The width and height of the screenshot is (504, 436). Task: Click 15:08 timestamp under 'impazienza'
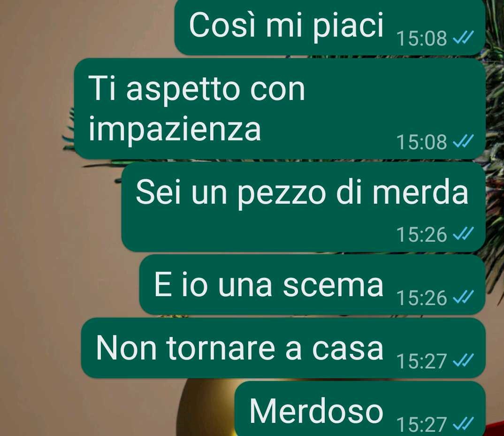point(422,142)
